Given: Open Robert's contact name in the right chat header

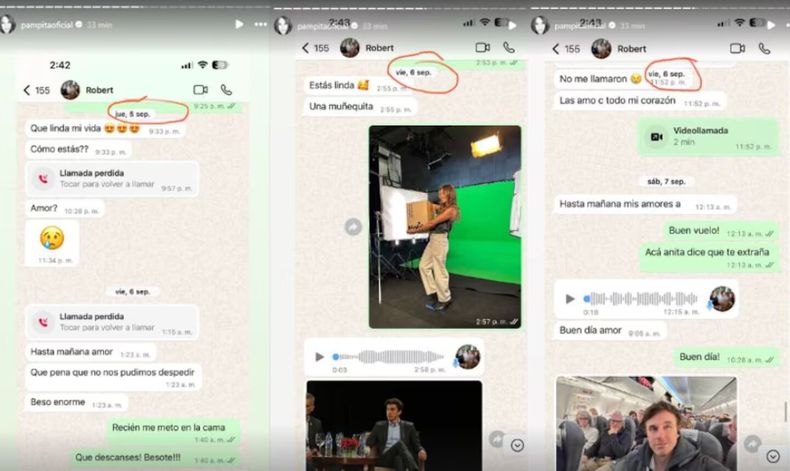Looking at the screenshot, I should [631, 48].
